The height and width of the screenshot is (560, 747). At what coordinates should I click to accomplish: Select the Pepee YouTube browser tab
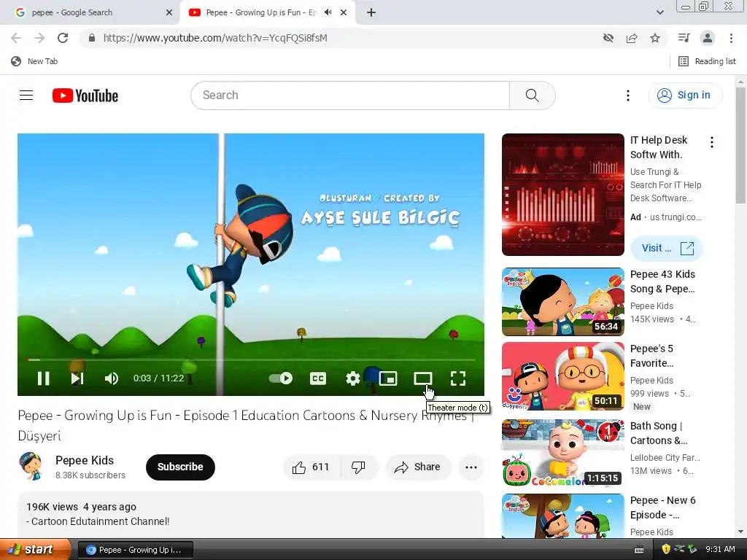click(260, 12)
